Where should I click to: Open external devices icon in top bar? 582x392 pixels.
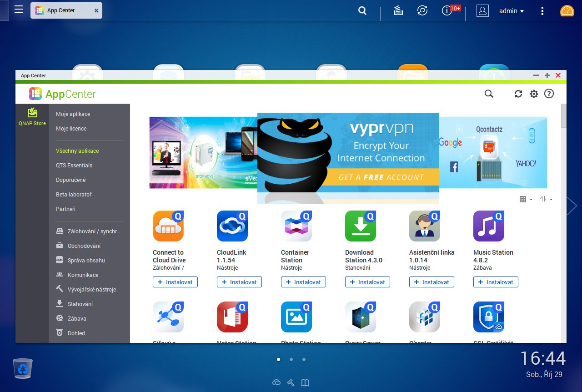(x=422, y=10)
